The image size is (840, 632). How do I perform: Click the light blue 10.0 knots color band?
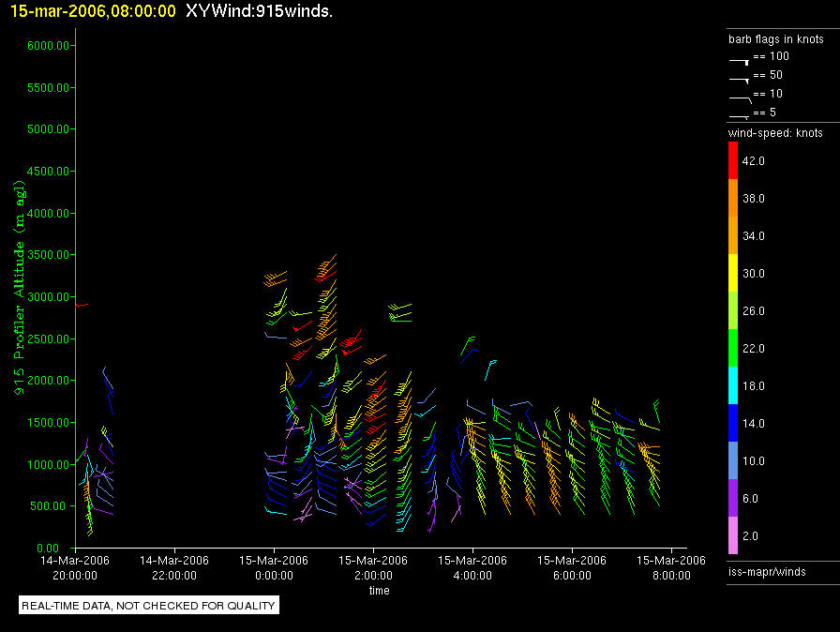[733, 460]
